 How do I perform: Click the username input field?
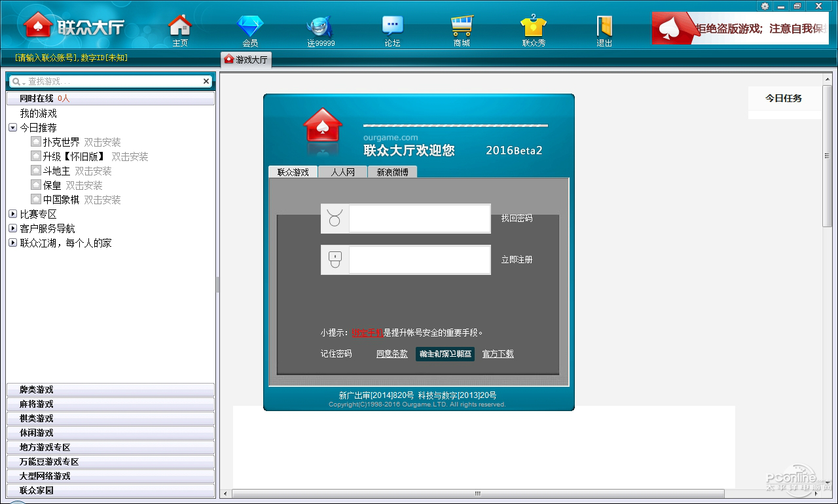click(419, 219)
